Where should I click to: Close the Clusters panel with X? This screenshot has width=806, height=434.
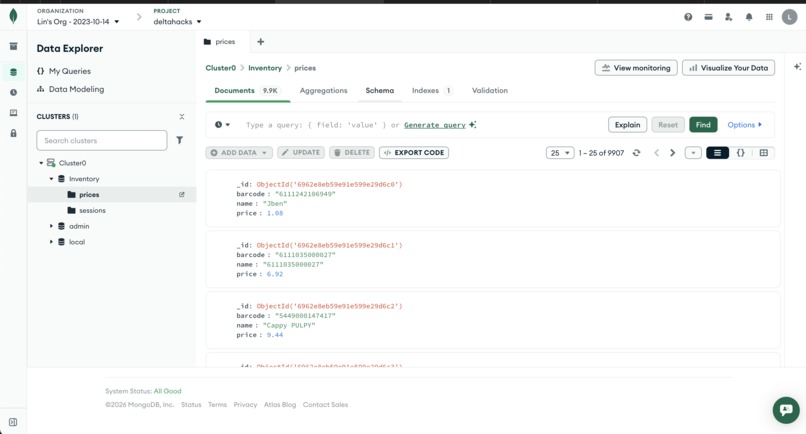181,117
